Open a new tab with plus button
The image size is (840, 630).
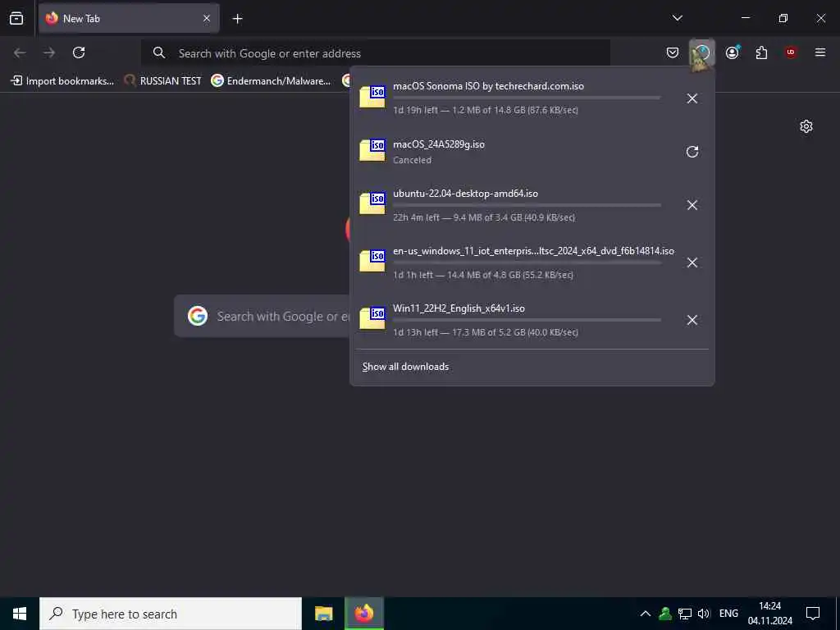click(x=237, y=19)
